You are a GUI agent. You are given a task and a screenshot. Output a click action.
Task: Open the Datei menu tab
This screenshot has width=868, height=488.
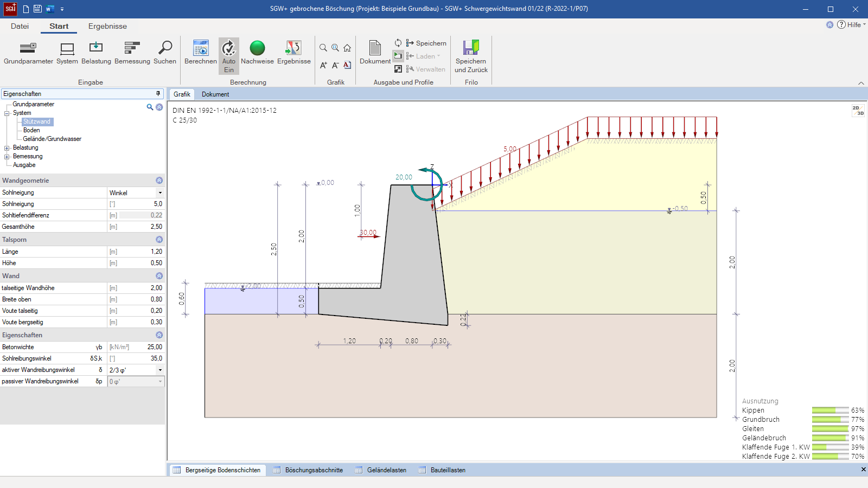coord(20,26)
